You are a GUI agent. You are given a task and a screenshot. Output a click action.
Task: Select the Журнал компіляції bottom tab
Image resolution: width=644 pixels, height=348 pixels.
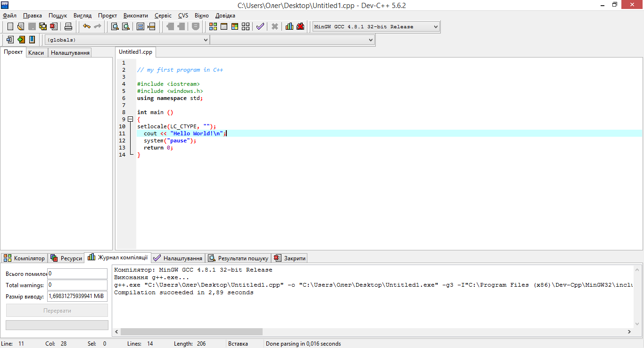(118, 257)
